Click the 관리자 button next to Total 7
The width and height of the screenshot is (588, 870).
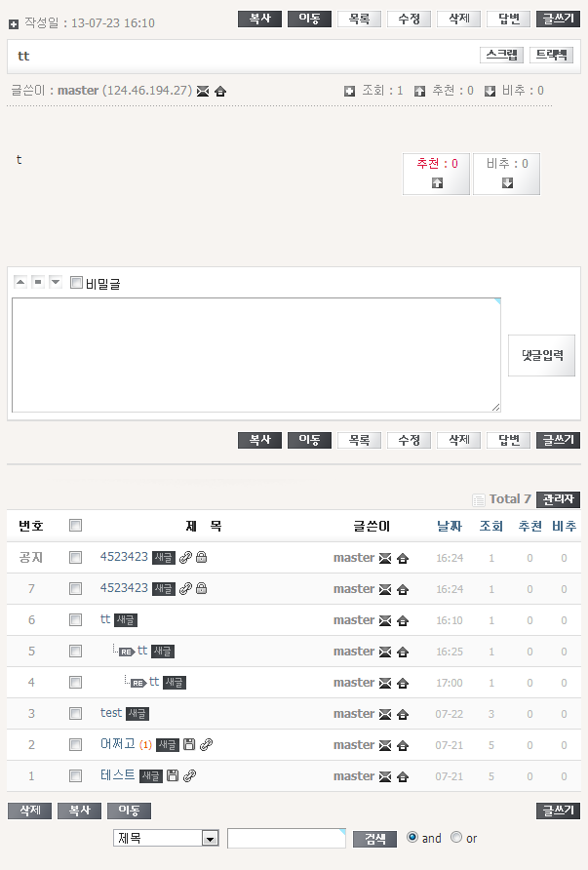(x=558, y=499)
